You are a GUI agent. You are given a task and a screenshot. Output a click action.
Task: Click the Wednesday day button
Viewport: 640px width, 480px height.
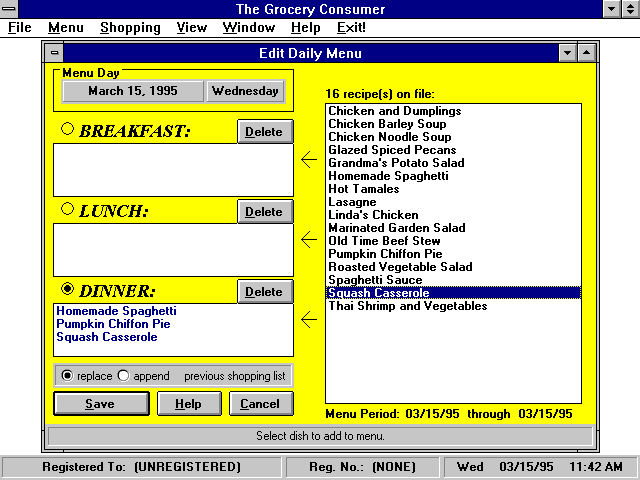pos(245,91)
